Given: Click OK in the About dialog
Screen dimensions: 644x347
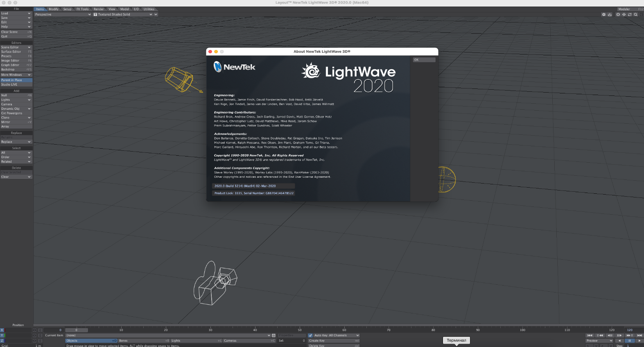Looking at the screenshot, I should pos(424,60).
